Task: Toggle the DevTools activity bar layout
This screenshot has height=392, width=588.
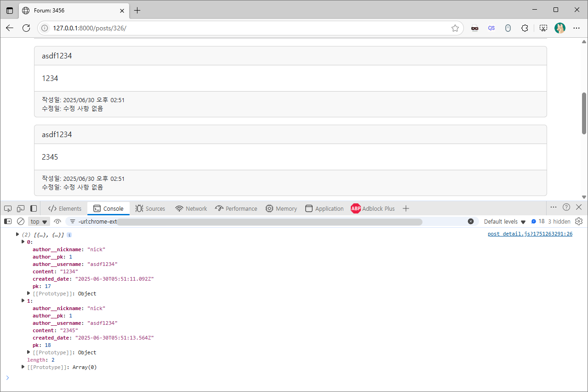Action: pyautogui.click(x=34, y=208)
